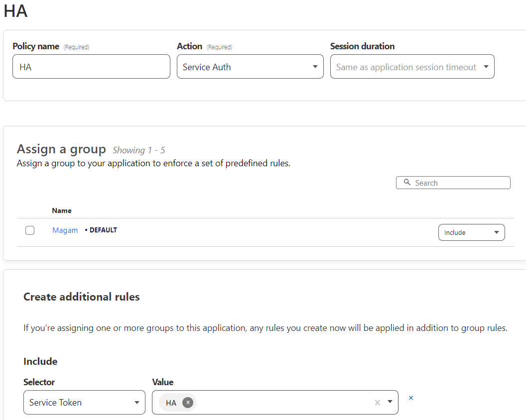Image resolution: width=526 pixels, height=420 pixels.
Task: Tick the Magam group checkbox
Action: pos(30,230)
